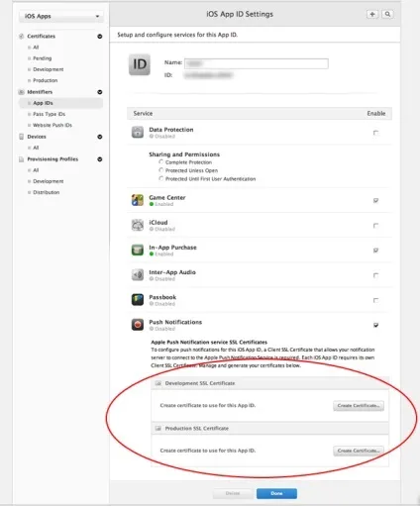Viewport: 420px width, 506px height.
Task: Click the Development SSL Certificate icon
Action: (x=158, y=383)
